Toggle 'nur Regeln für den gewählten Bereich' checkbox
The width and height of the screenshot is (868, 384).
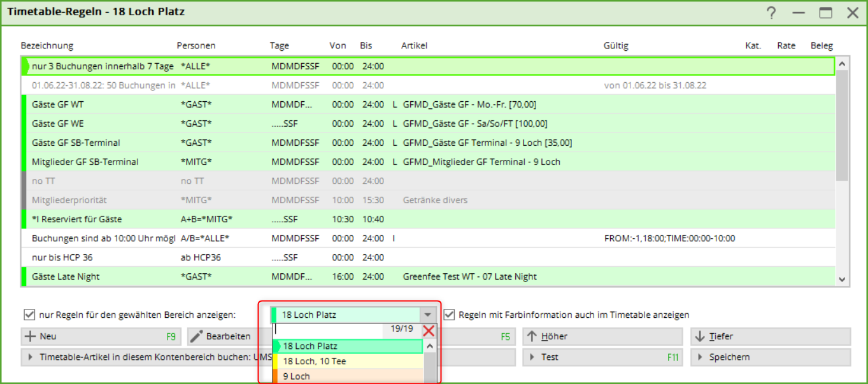[29, 315]
